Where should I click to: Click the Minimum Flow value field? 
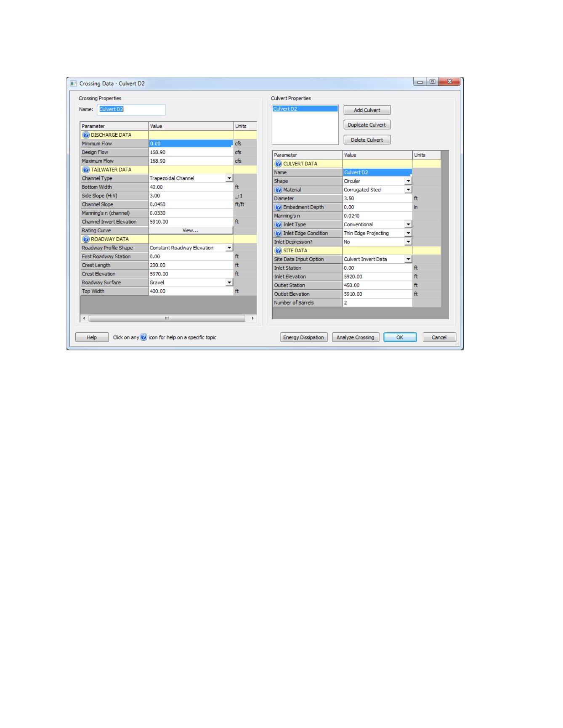191,144
